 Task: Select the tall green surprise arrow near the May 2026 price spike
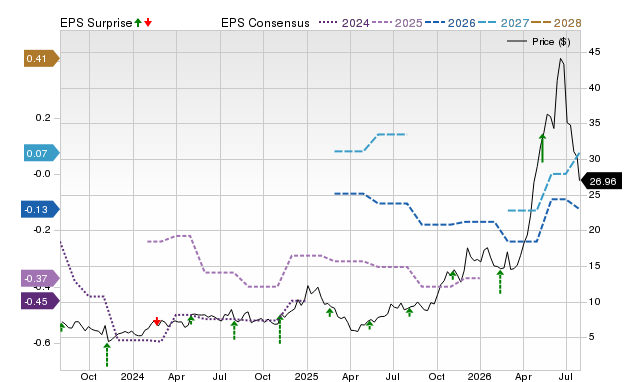[542, 148]
